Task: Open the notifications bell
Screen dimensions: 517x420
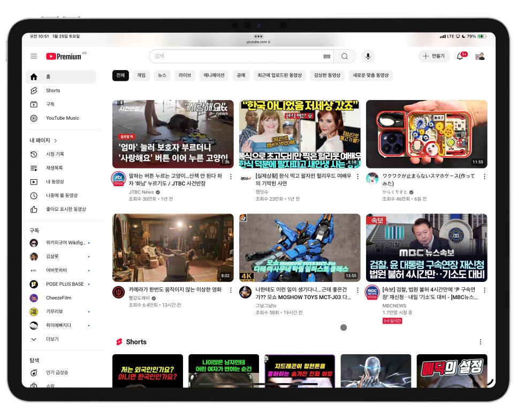Action: 460,56
